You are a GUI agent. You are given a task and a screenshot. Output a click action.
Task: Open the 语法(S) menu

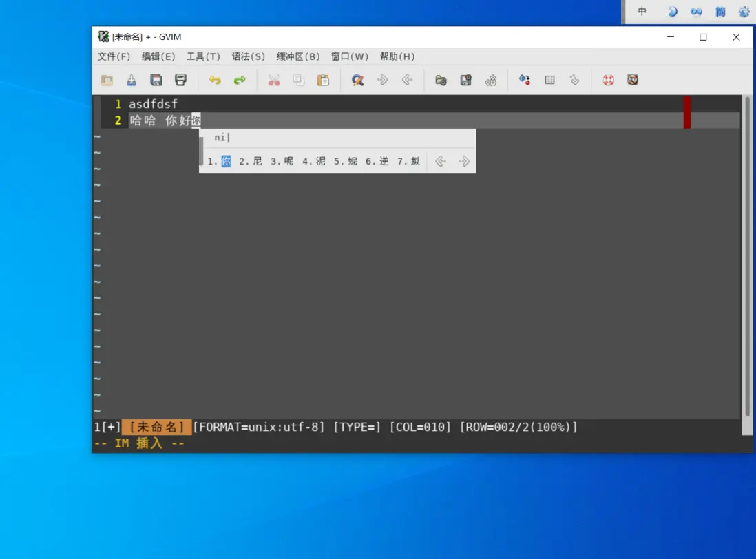pos(248,56)
